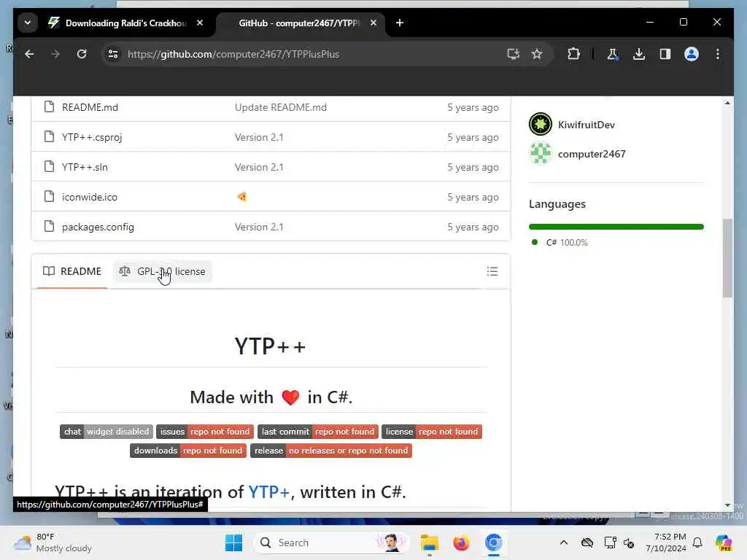
Task: Open Chrome Labs flask icon
Action: pos(613,54)
